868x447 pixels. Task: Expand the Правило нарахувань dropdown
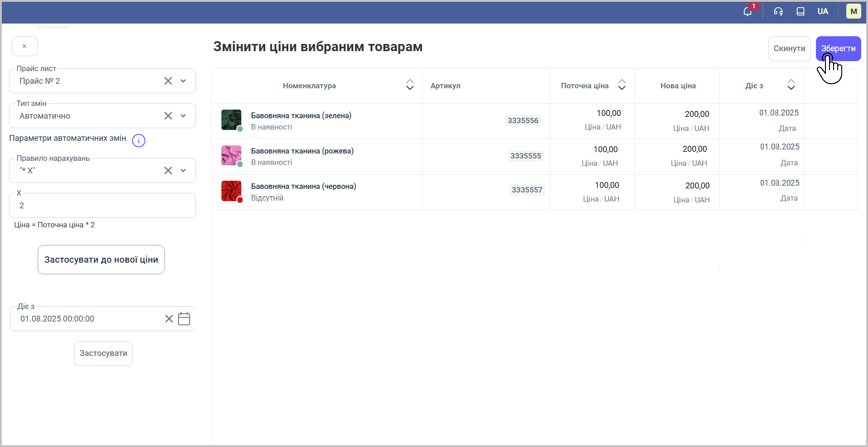pyautogui.click(x=183, y=171)
